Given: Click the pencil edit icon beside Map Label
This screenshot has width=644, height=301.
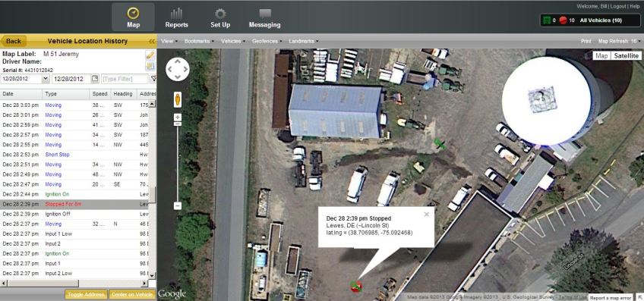Looking at the screenshot, I should click(x=150, y=55).
